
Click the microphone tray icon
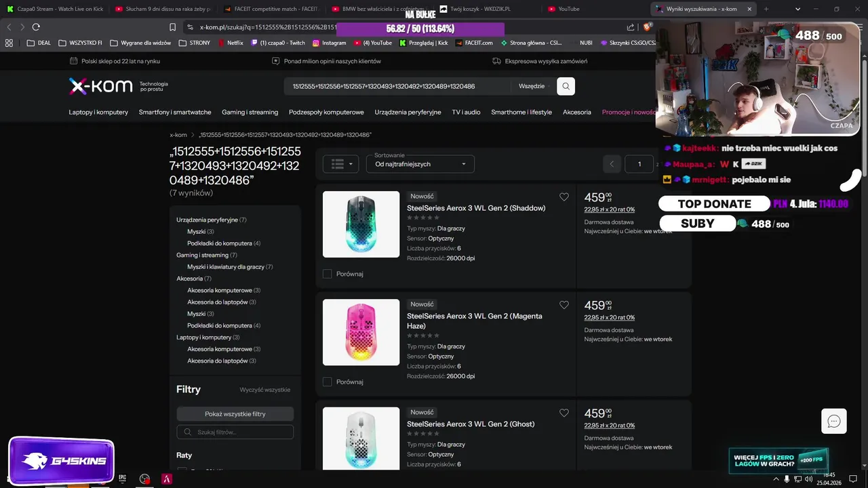point(787,479)
